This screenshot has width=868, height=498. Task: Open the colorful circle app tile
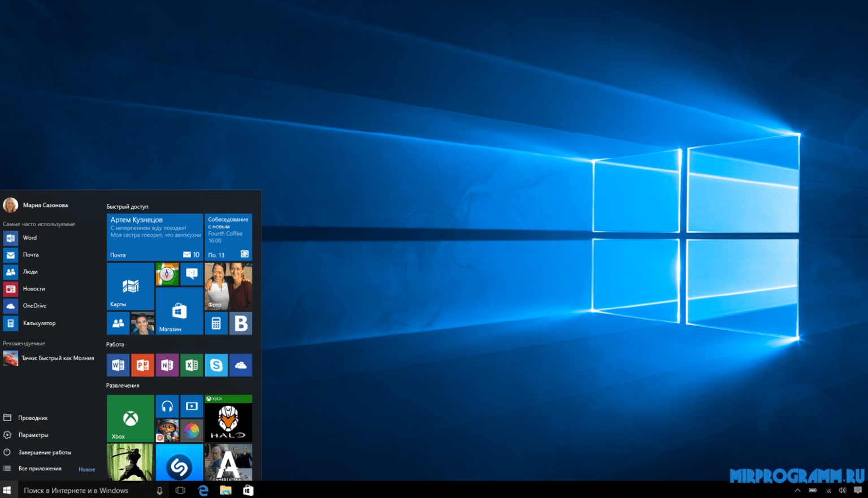pyautogui.click(x=192, y=431)
